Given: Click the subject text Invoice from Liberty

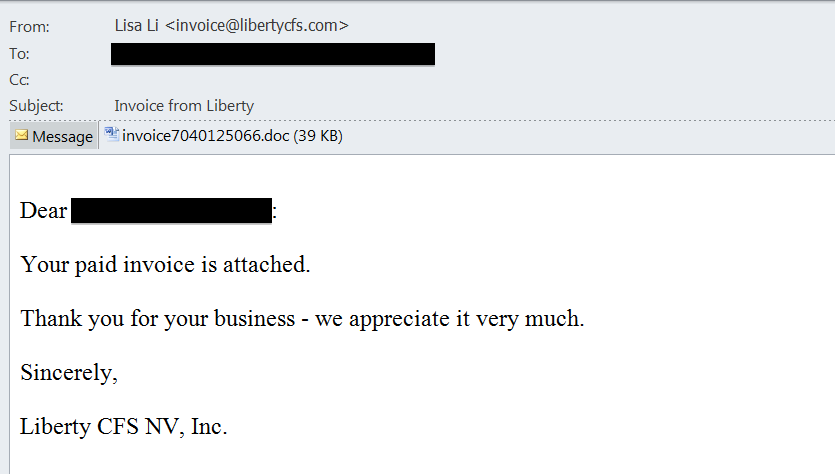Looking at the screenshot, I should [184, 106].
